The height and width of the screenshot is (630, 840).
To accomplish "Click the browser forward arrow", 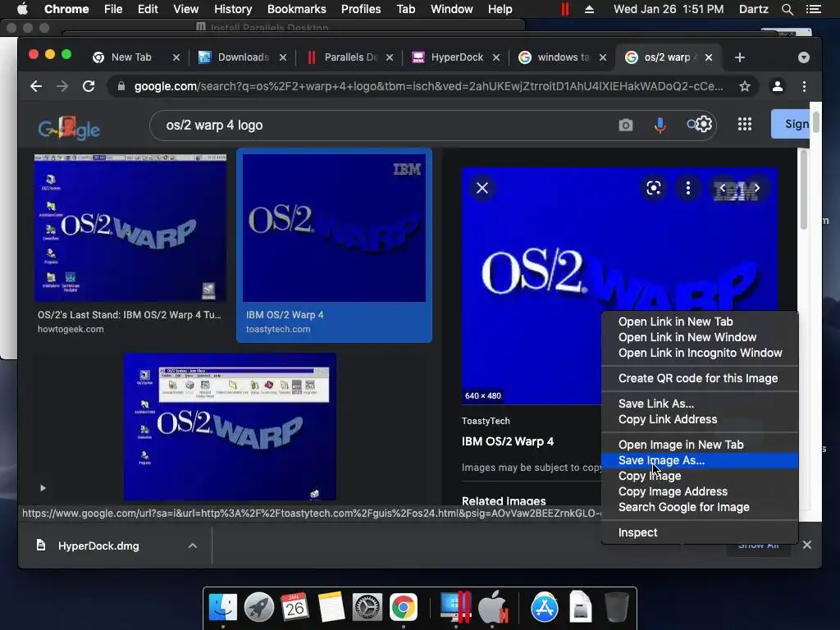I will 62,86.
